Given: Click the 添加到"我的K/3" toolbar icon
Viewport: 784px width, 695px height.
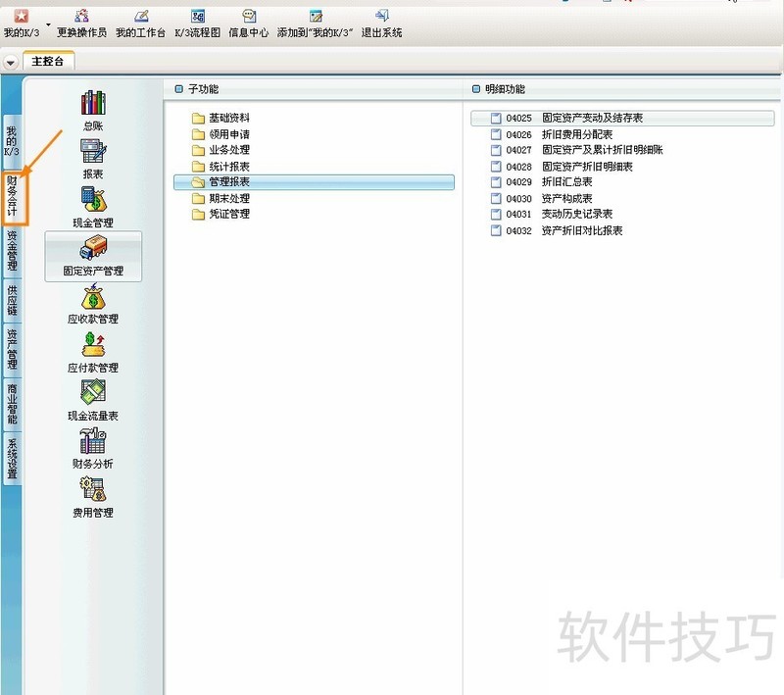Looking at the screenshot, I should tap(315, 24).
